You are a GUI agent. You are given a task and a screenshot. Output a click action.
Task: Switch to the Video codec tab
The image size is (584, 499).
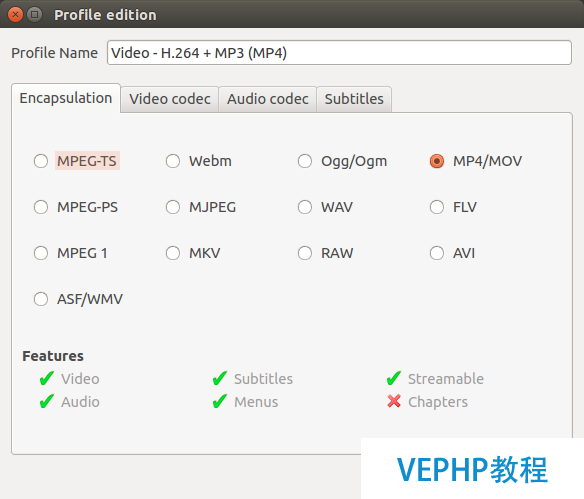click(x=170, y=99)
